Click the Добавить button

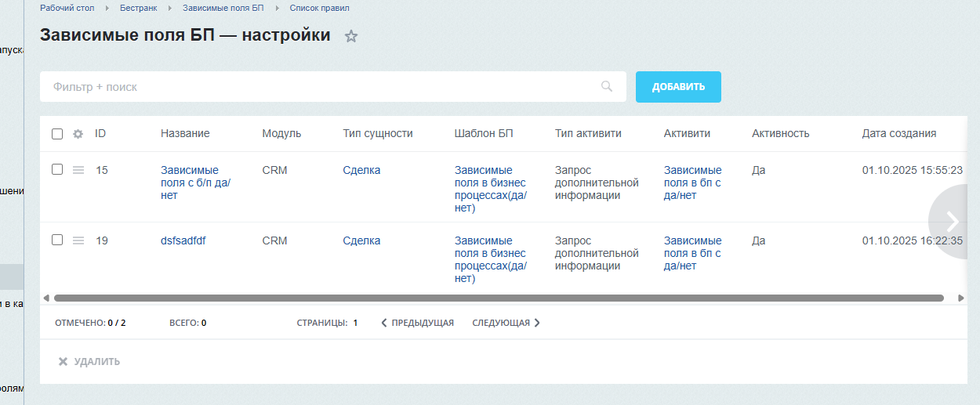click(678, 87)
